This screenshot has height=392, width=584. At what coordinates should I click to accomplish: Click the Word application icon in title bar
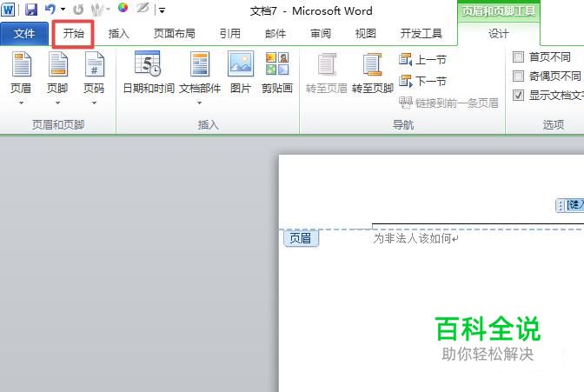[8, 10]
